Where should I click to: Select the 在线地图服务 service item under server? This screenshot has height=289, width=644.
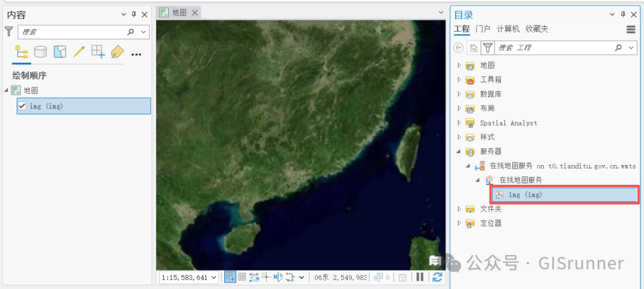coord(521,180)
